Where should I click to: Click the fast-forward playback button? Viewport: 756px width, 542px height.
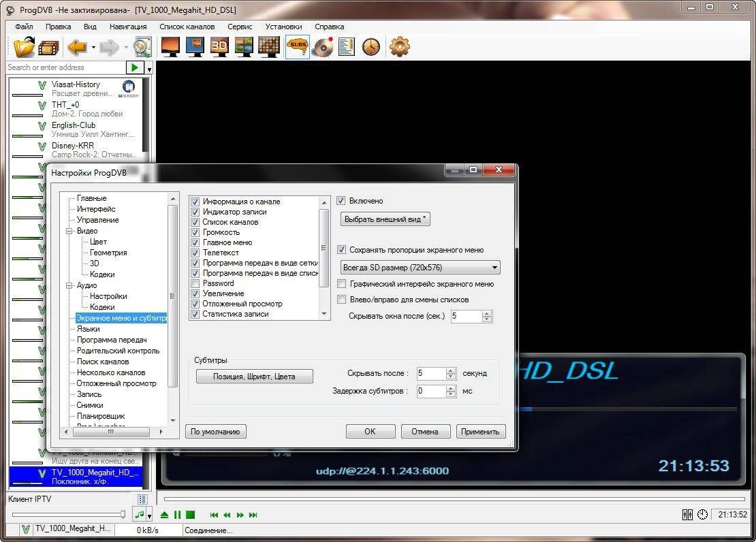[x=240, y=515]
